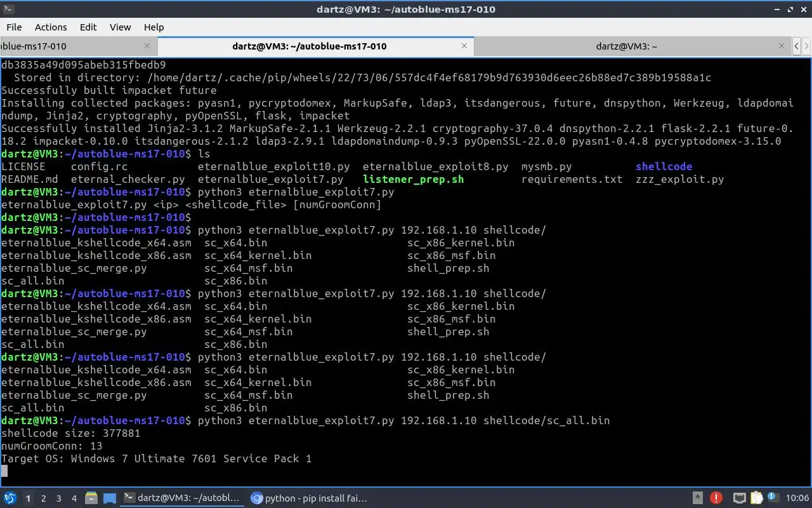Open the removable media eject tray icon
The height and width of the screenshot is (508, 812).
pyautogui.click(x=698, y=498)
